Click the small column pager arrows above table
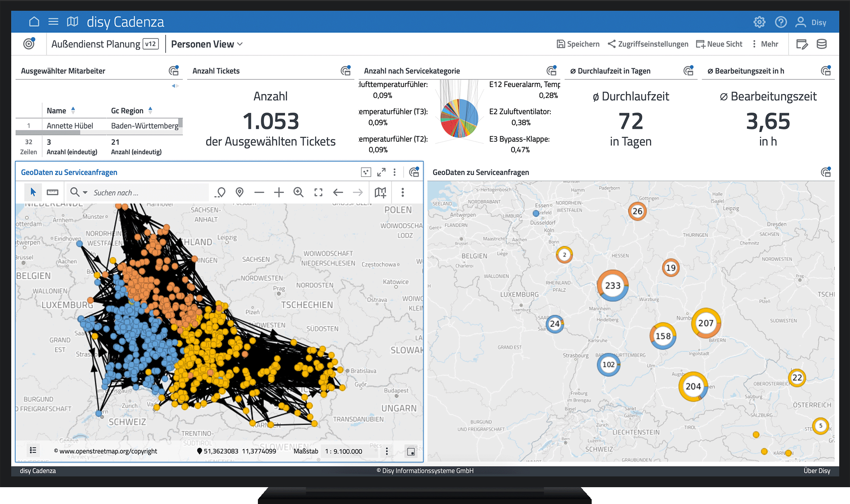The height and width of the screenshot is (504, 850). coord(175,86)
